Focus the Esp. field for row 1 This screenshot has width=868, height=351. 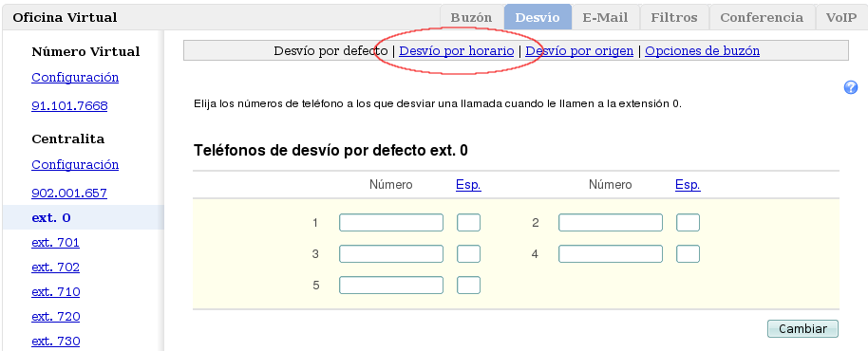coord(468,223)
